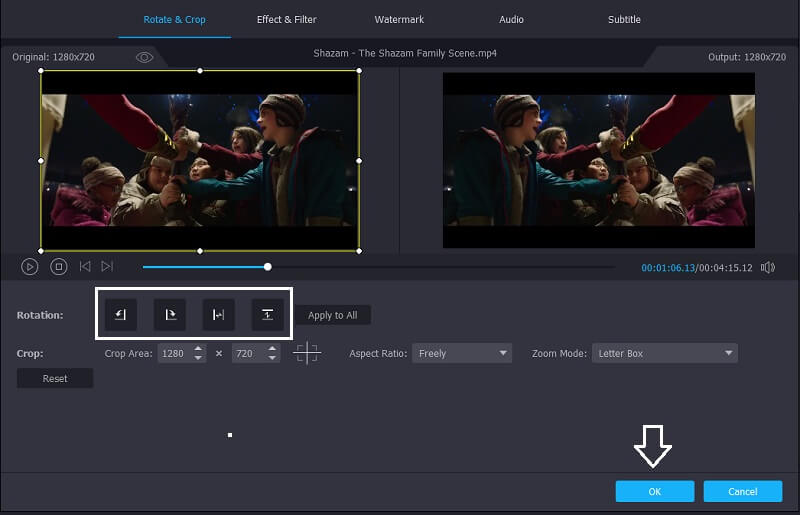Stop the video playback
The image size is (800, 515).
pyautogui.click(x=59, y=267)
